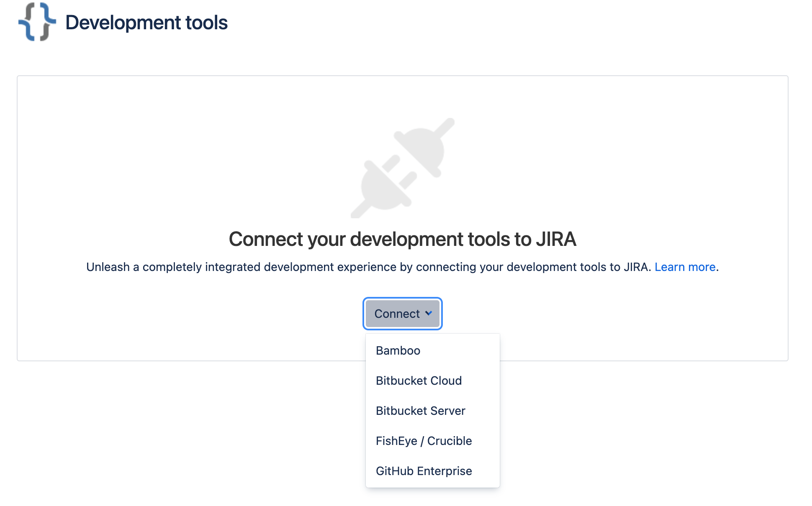Choose Bitbucket Cloud from the menu

(x=433, y=381)
